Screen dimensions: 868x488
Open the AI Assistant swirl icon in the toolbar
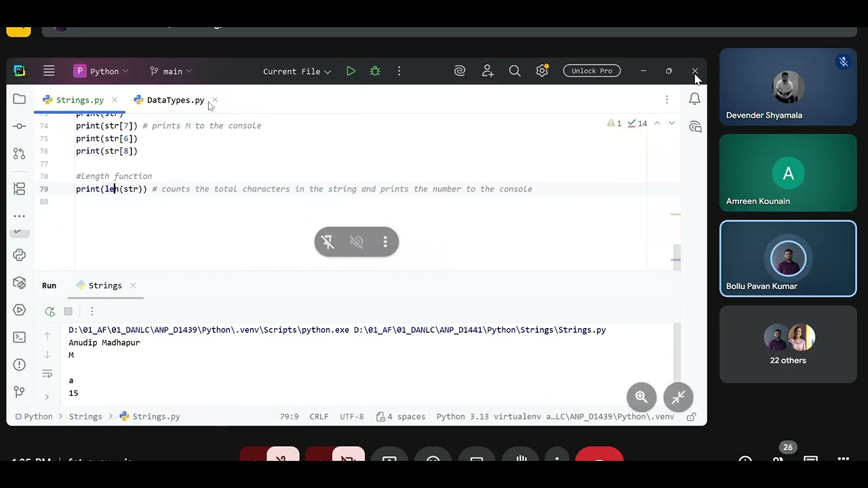(x=460, y=71)
